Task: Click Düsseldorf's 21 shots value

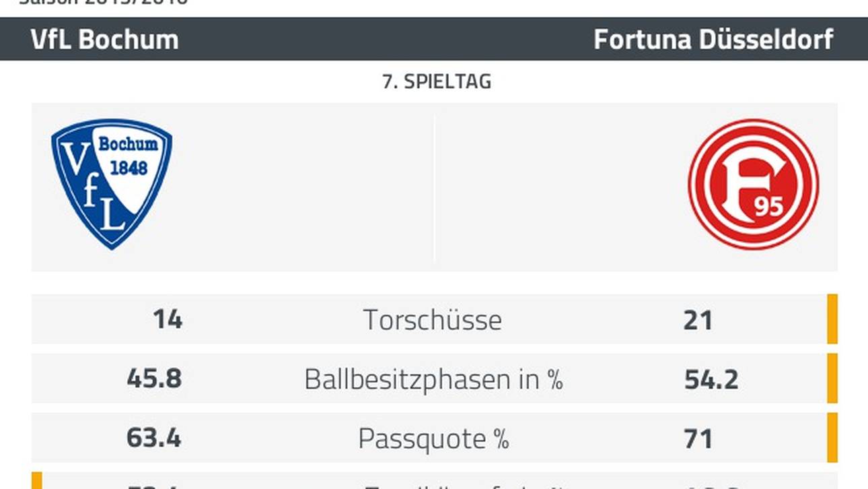Action: (698, 320)
